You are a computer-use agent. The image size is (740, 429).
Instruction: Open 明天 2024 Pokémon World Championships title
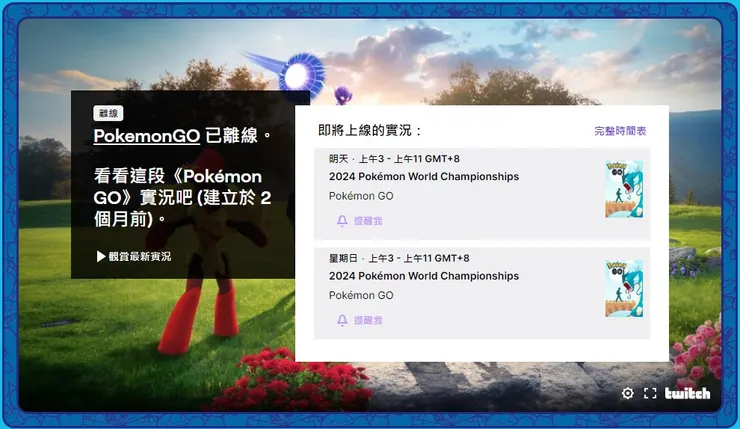(x=424, y=177)
